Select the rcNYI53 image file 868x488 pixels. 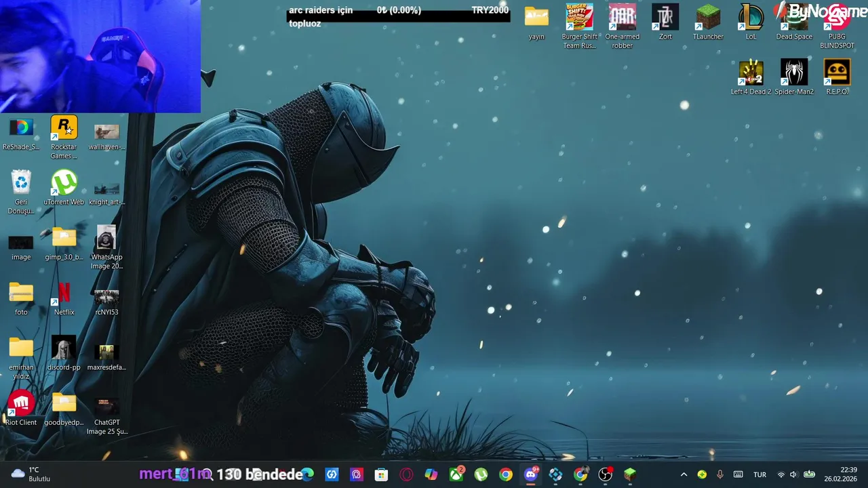pos(106,302)
